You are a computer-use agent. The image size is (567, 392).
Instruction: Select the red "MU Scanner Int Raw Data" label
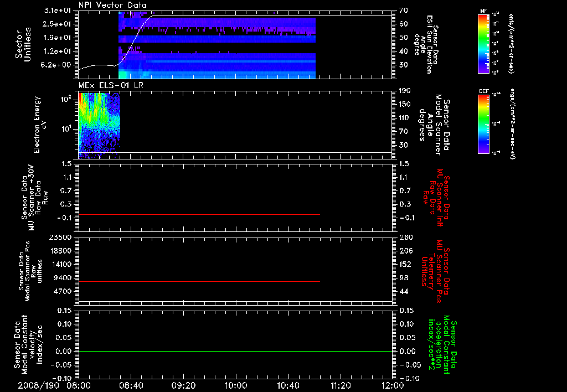click(x=436, y=198)
